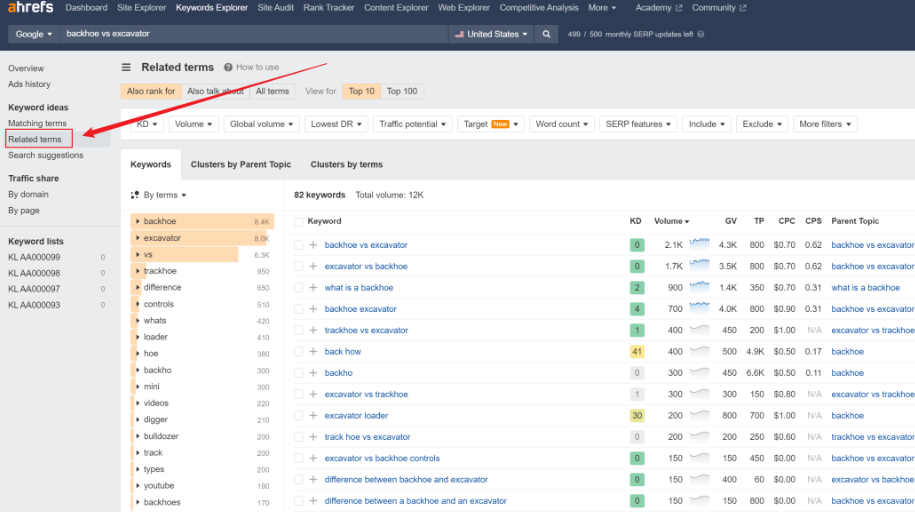Click the keyword search input field
This screenshot has width=915, height=512.
(x=254, y=34)
